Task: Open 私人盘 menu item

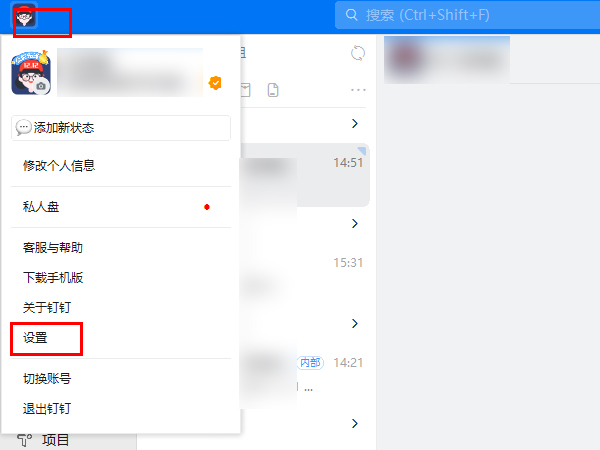Action: pos(41,207)
